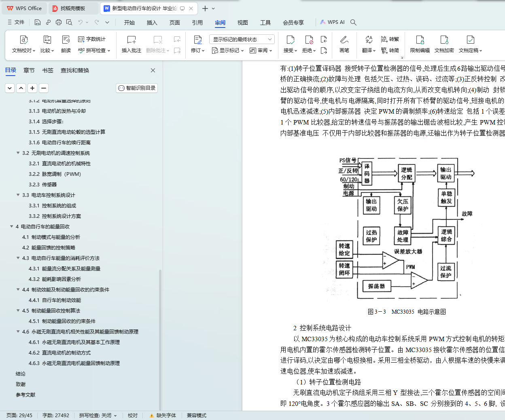This screenshot has width=505, height=420.
Task: Open the 文档校对 proofreading tool
Action: (x=23, y=44)
